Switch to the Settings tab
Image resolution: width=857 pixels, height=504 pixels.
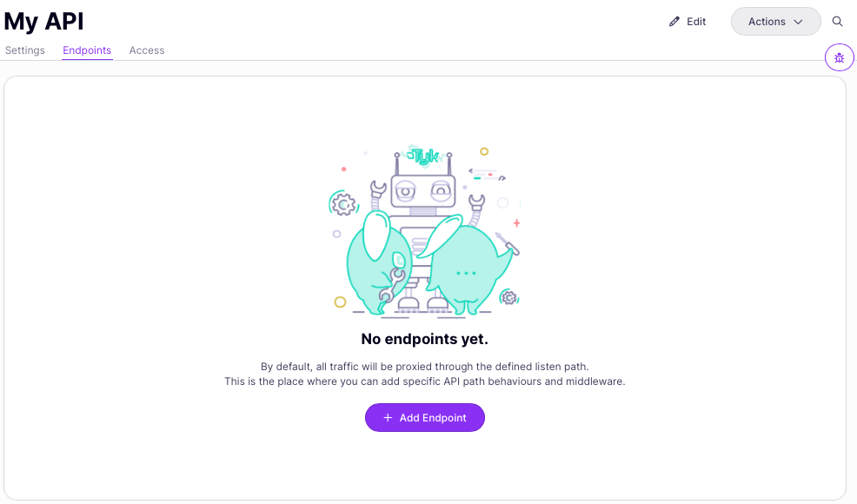pos(24,50)
